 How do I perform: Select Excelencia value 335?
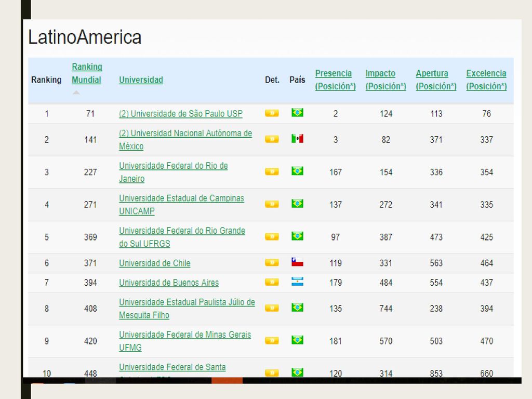pyautogui.click(x=486, y=205)
